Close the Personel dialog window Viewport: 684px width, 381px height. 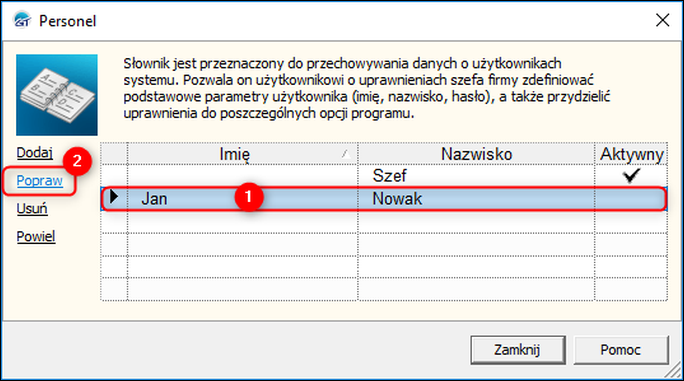662,20
